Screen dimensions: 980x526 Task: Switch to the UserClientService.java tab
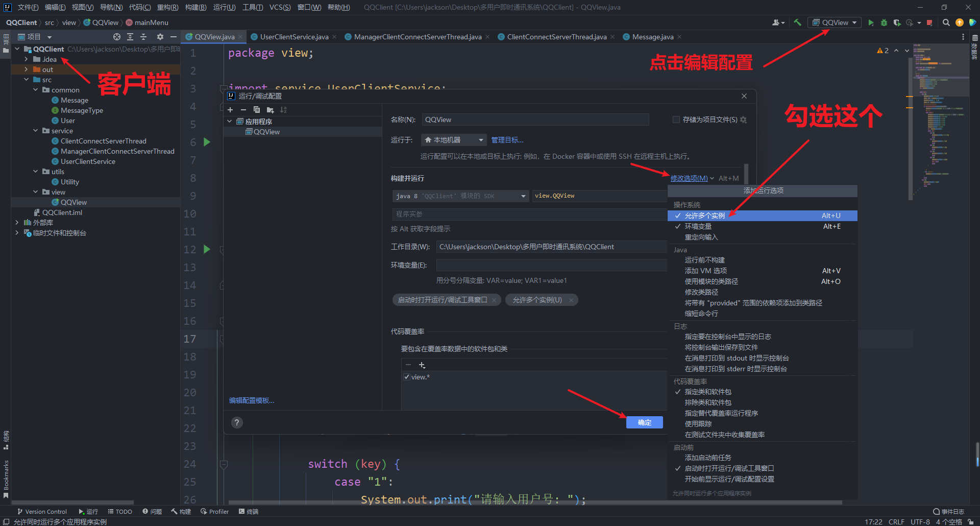click(293, 37)
